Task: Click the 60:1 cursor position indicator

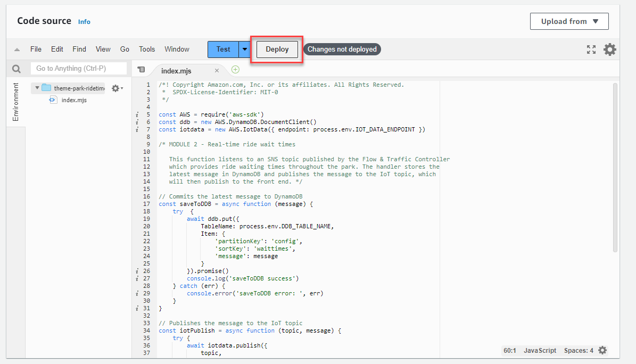Action: (510, 351)
